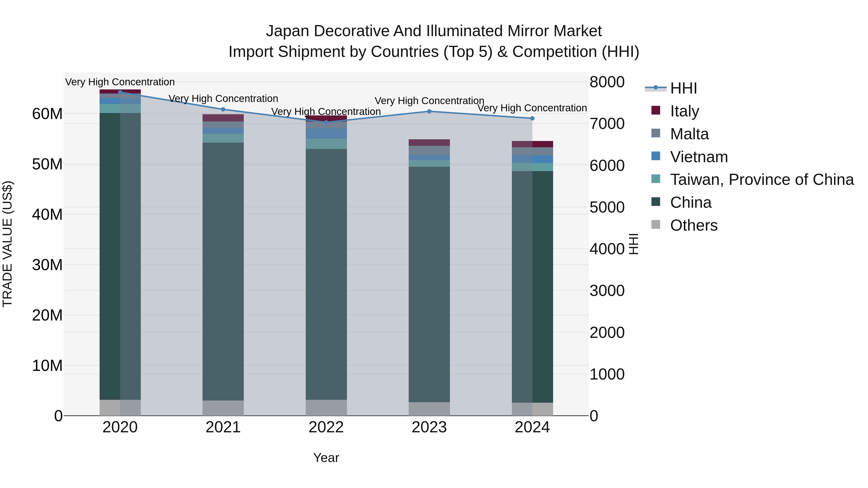Click the Year x-axis title
The image size is (868, 488).
pos(326,458)
